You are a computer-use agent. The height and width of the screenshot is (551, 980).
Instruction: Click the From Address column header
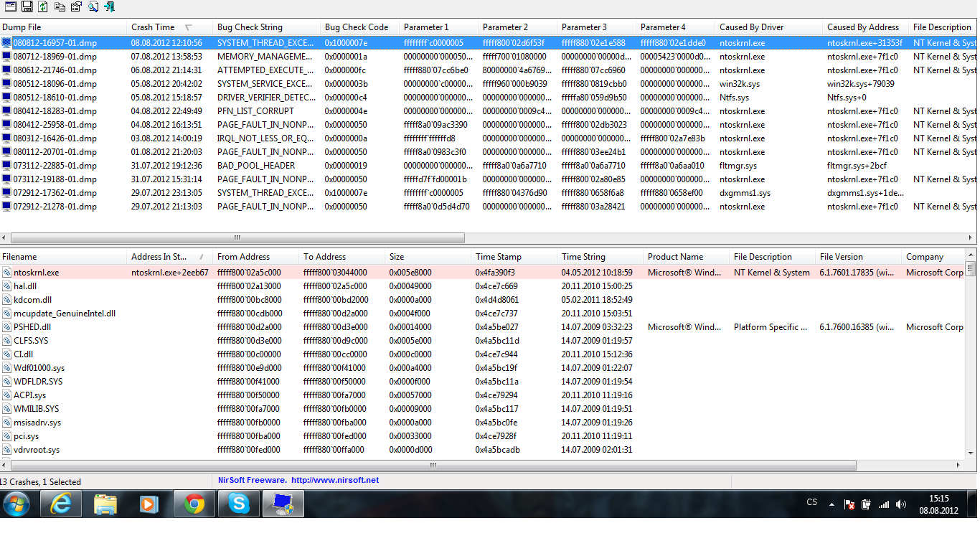click(x=257, y=257)
